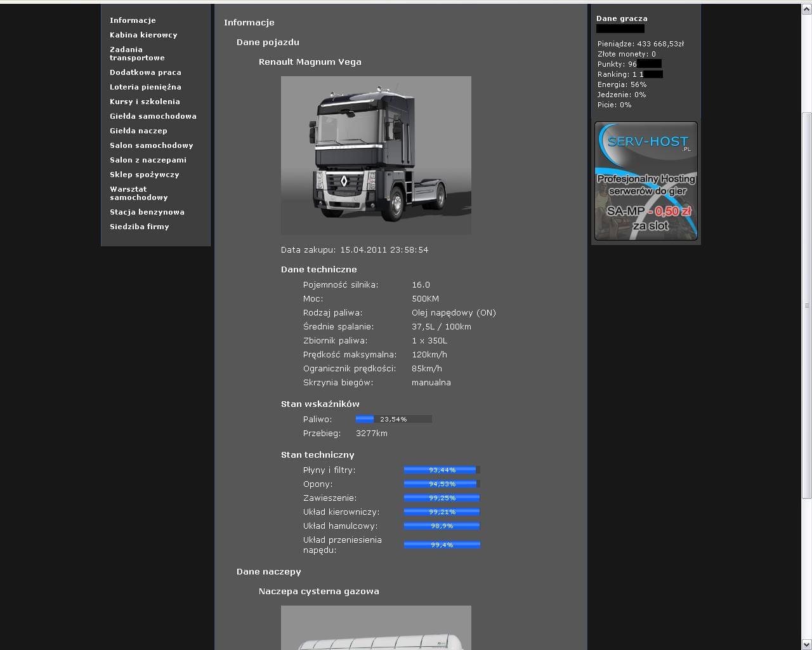Open Salon samochodowy link
The width and height of the screenshot is (812, 650).
click(x=151, y=145)
